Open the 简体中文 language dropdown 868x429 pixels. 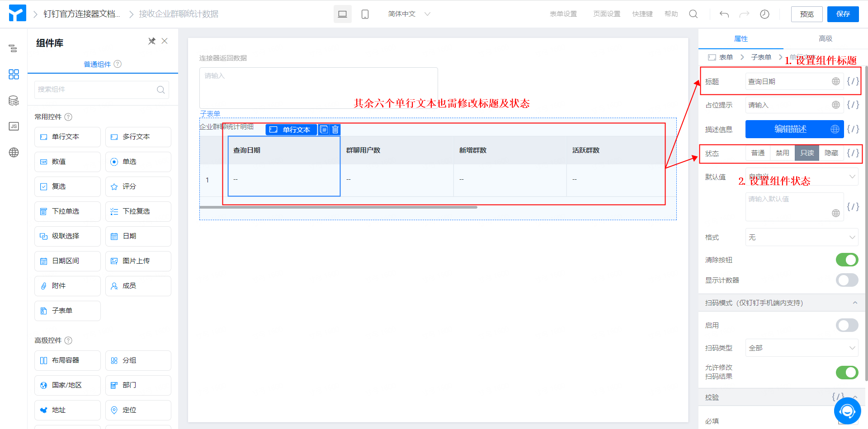[x=409, y=14]
